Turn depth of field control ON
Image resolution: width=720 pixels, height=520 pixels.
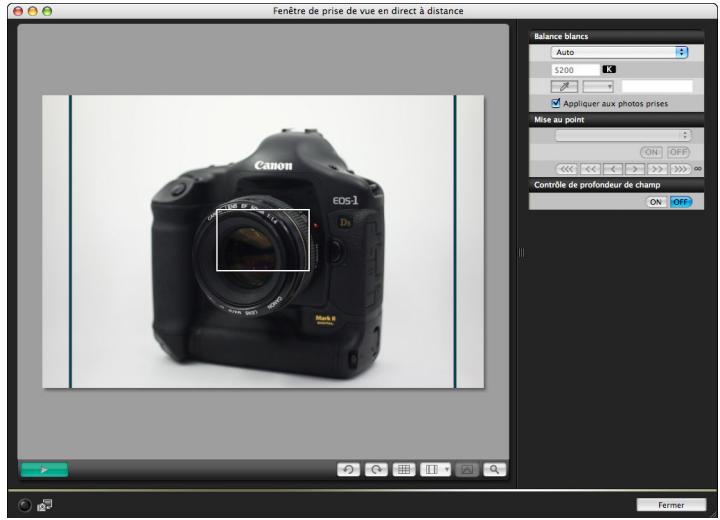coord(656,202)
